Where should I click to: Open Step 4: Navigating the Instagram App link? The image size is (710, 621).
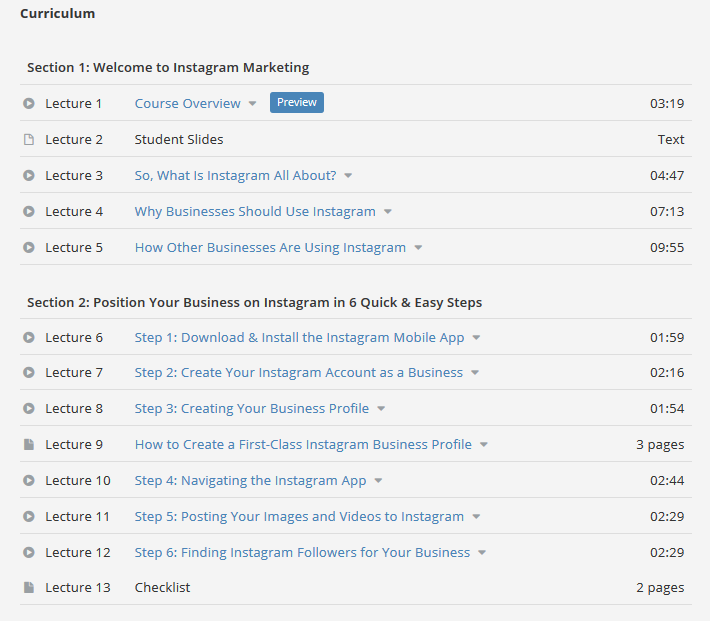pos(250,481)
